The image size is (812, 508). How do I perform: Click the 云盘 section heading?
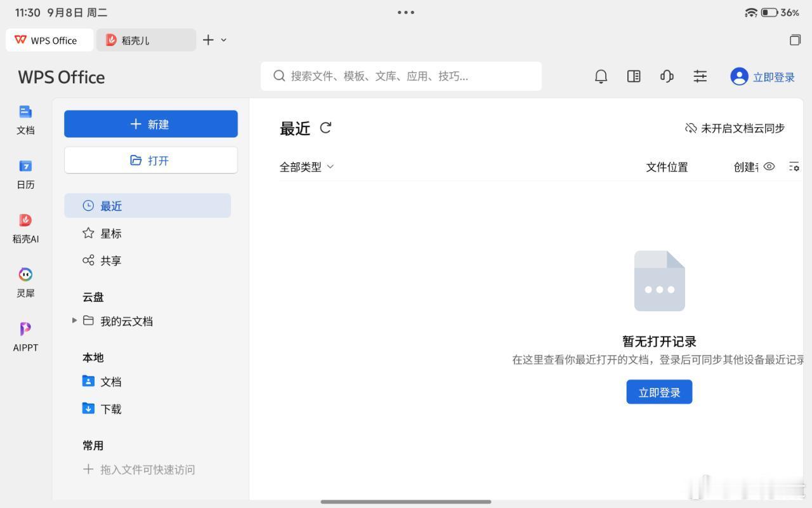(x=93, y=297)
